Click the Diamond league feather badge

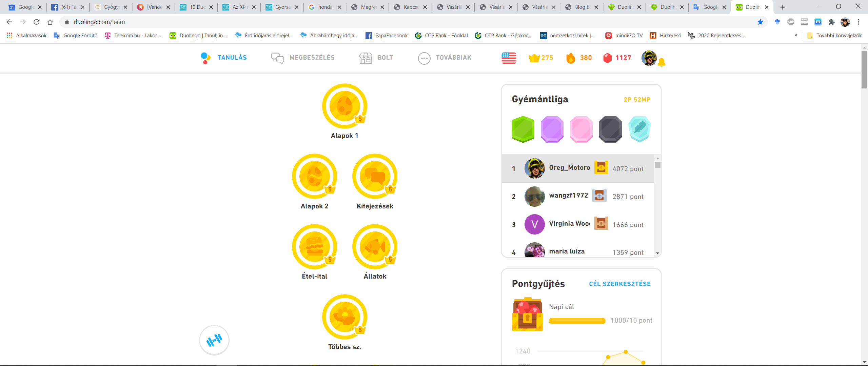(x=640, y=129)
